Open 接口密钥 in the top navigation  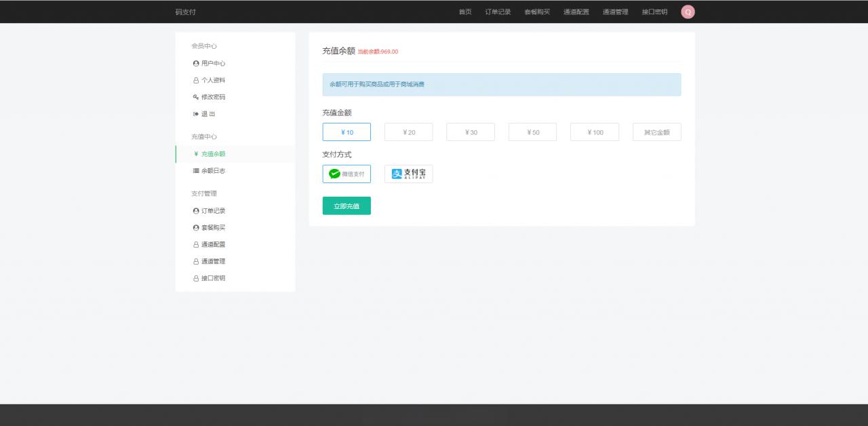tap(655, 12)
